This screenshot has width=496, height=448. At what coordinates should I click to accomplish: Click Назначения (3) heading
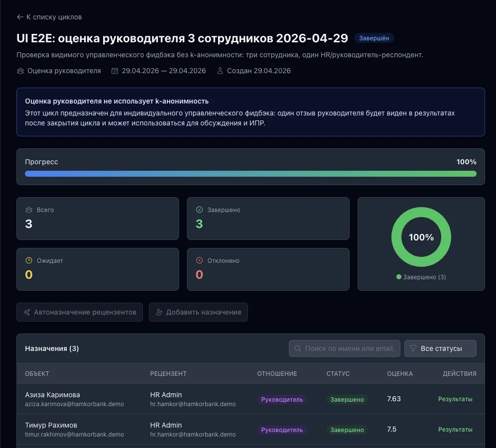tap(52, 348)
